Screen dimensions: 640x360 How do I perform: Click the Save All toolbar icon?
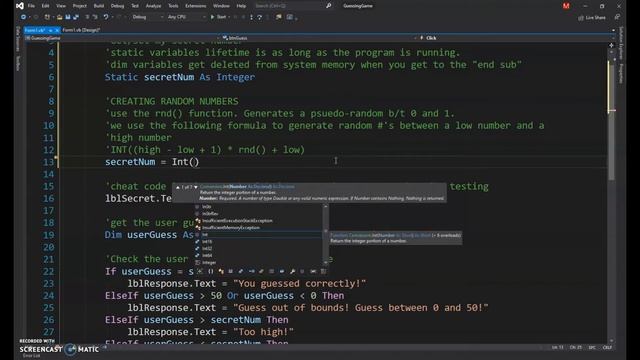pyautogui.click(x=76, y=17)
